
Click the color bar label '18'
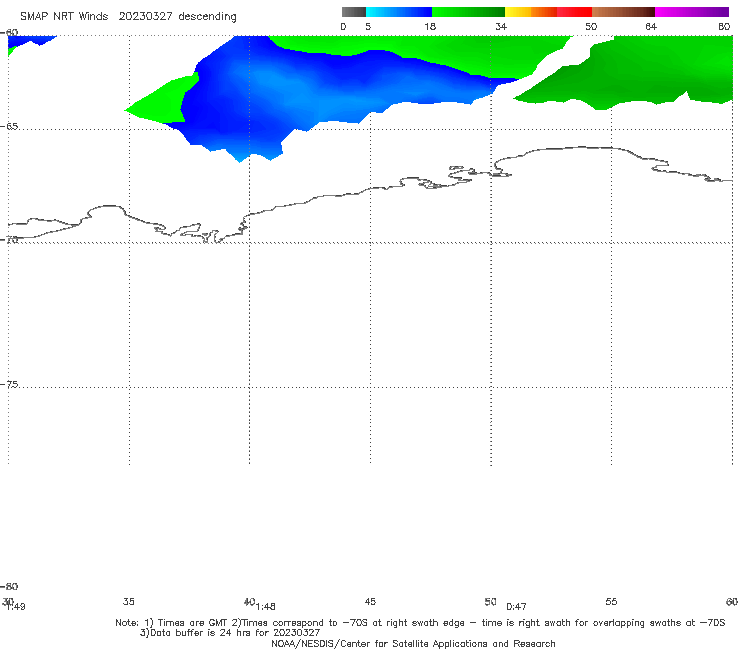click(x=430, y=27)
